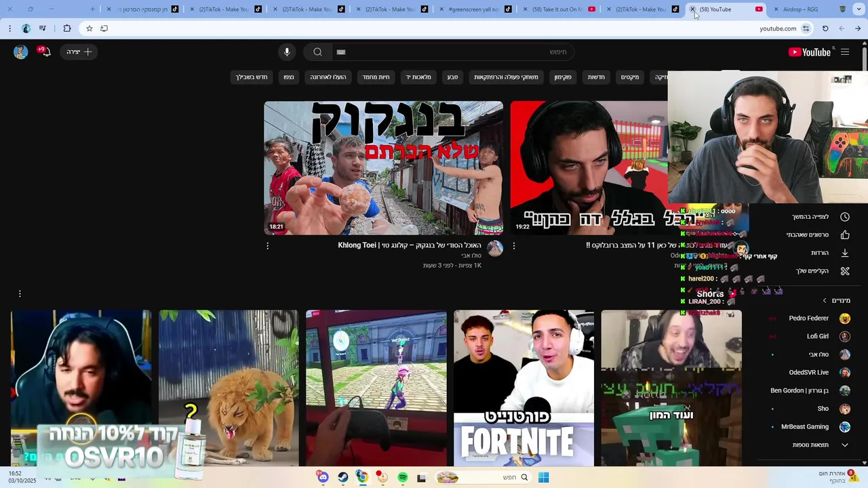Select the חדשות filter chip
The width and height of the screenshot is (868, 488).
coord(596,77)
